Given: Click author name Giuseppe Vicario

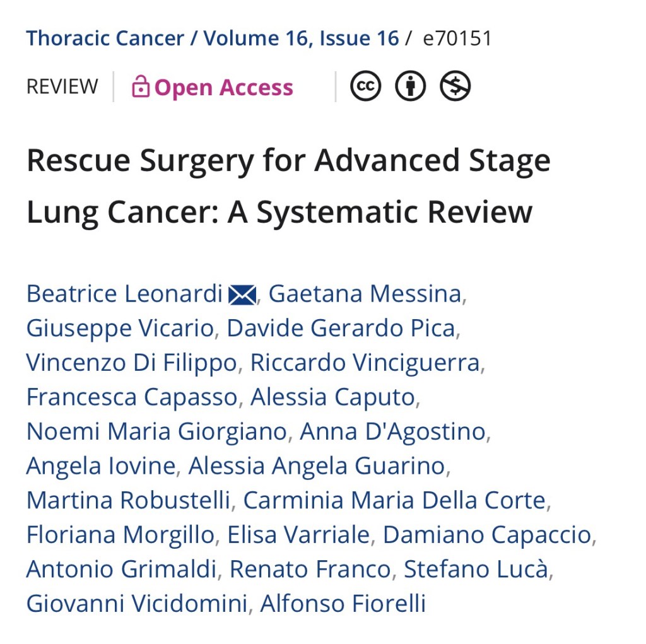Looking at the screenshot, I should click(x=120, y=329).
